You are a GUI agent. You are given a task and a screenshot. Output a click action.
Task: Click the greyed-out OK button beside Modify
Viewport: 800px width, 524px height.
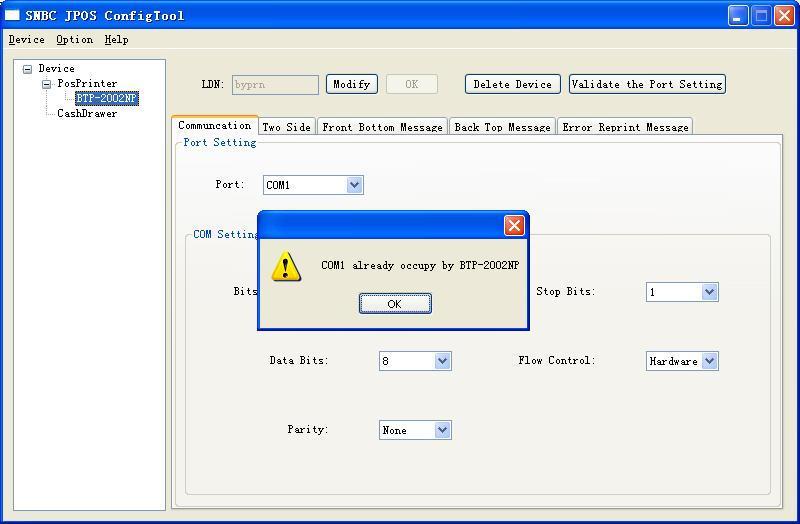(412, 84)
